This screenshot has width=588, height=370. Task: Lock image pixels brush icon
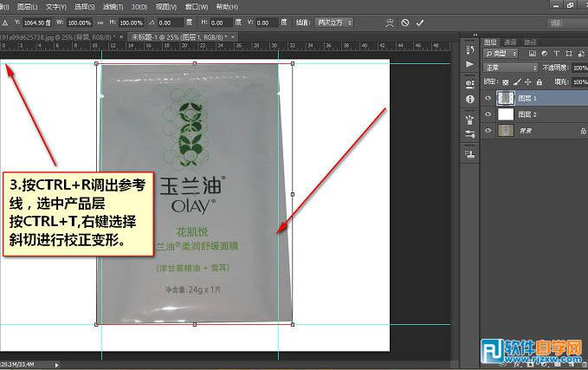517,81
